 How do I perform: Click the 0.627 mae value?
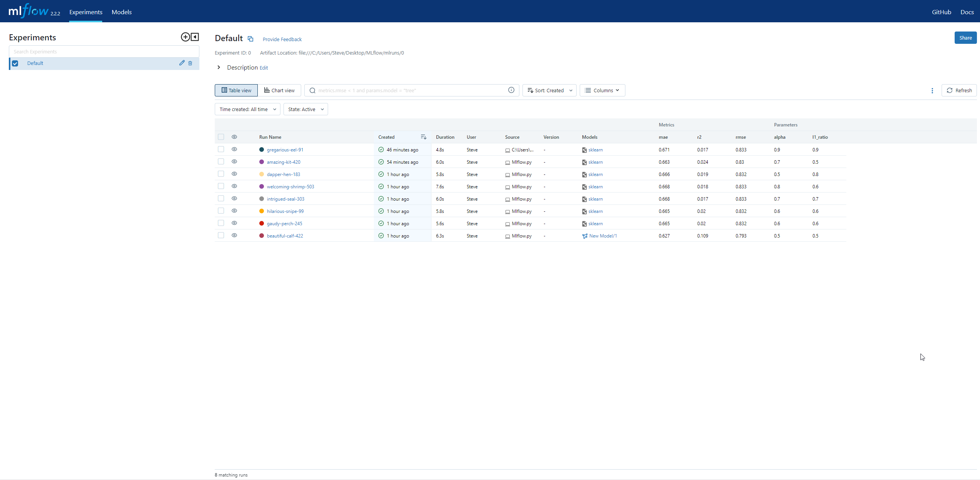(664, 236)
